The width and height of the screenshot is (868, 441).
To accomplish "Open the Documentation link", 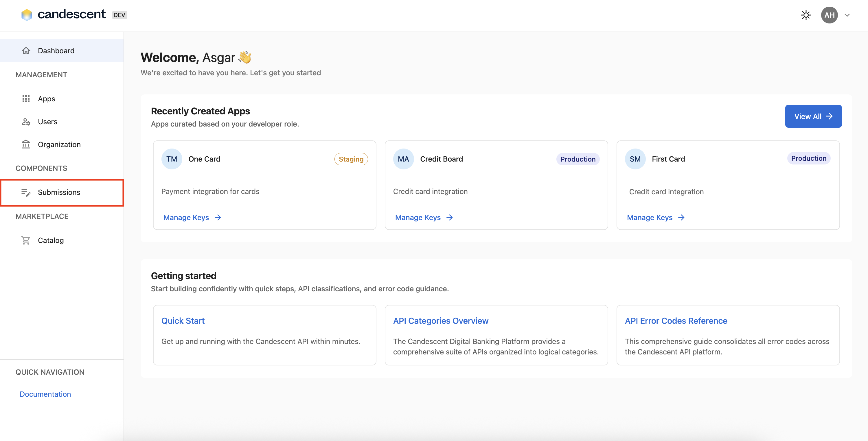I will (45, 394).
